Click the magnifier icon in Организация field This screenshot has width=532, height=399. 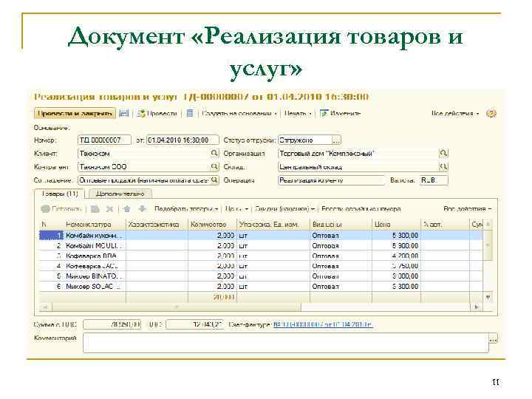pos(443,154)
